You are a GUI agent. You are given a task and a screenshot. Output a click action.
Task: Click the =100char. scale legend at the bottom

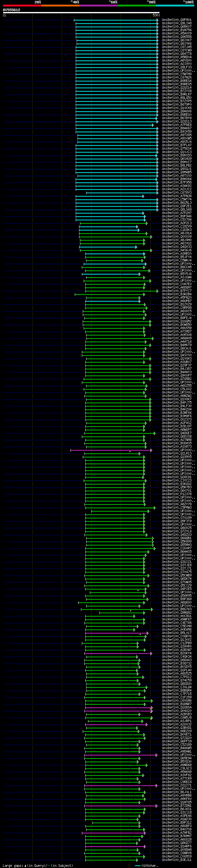tap(146, 866)
